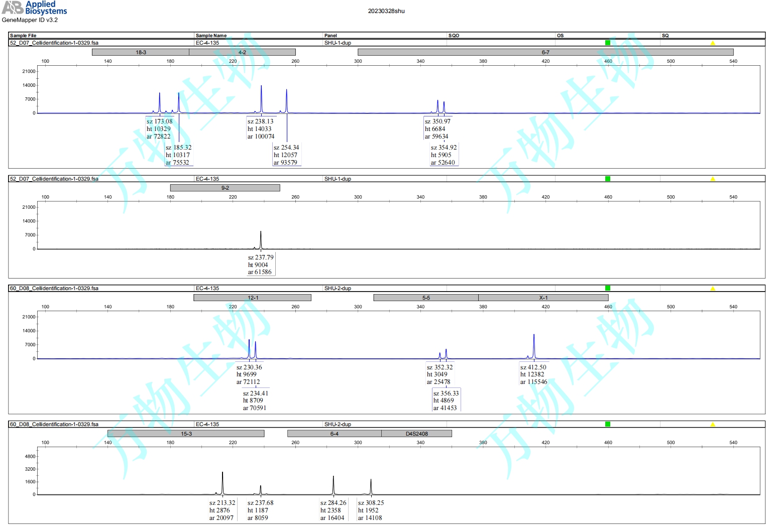Click the green square in the 9-2 marker panel row
Viewport: 768px width, 532px height.
click(x=607, y=179)
